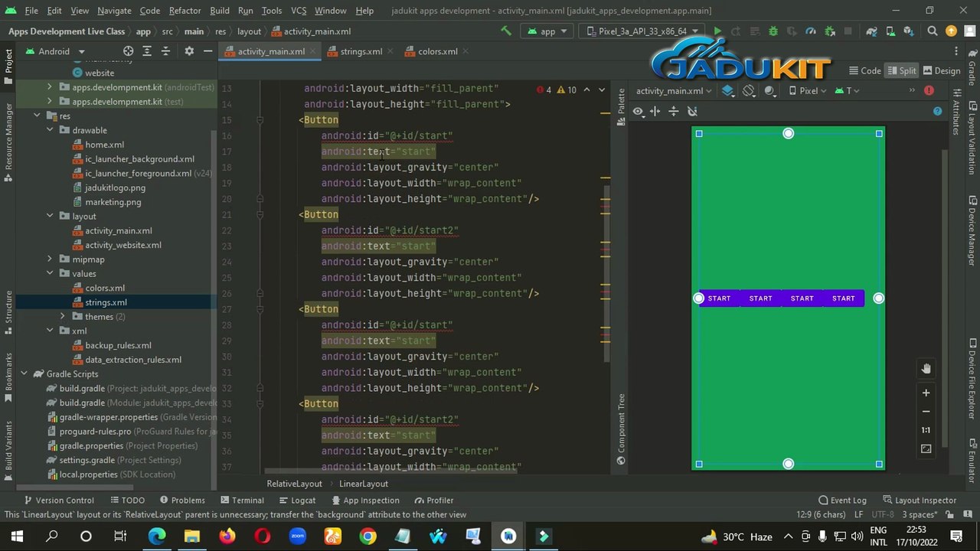Click the Make Project hammer icon
The height and width of the screenshot is (551, 980).
click(505, 31)
